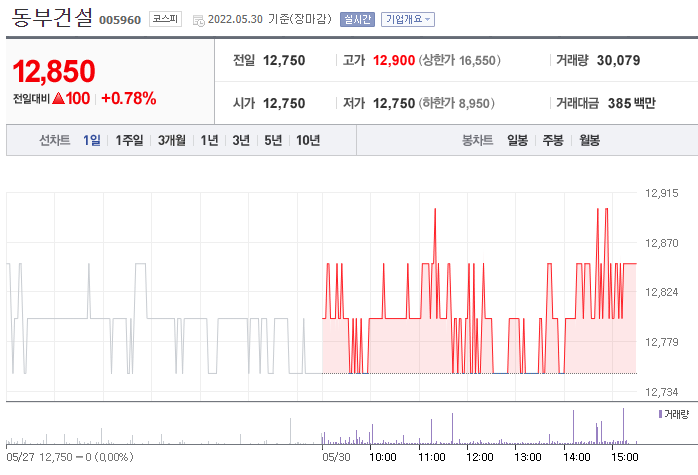
Task: Click the 10:00 time axis label
Action: pos(383,457)
